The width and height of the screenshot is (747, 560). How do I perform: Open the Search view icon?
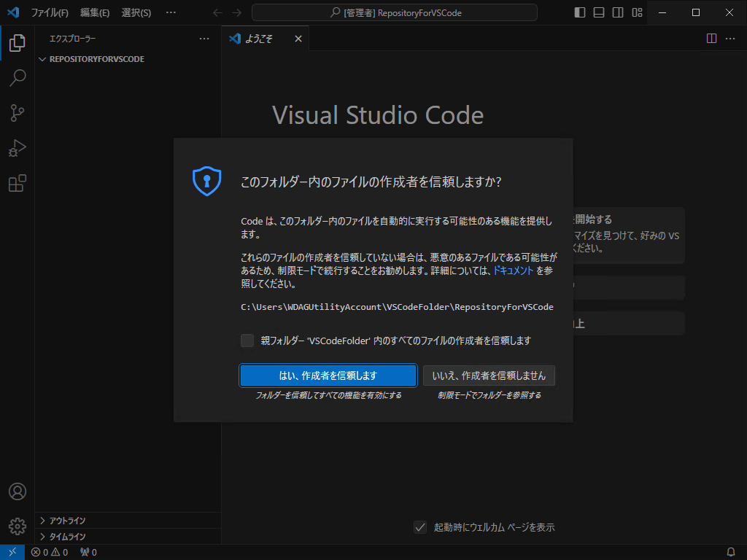(18, 77)
